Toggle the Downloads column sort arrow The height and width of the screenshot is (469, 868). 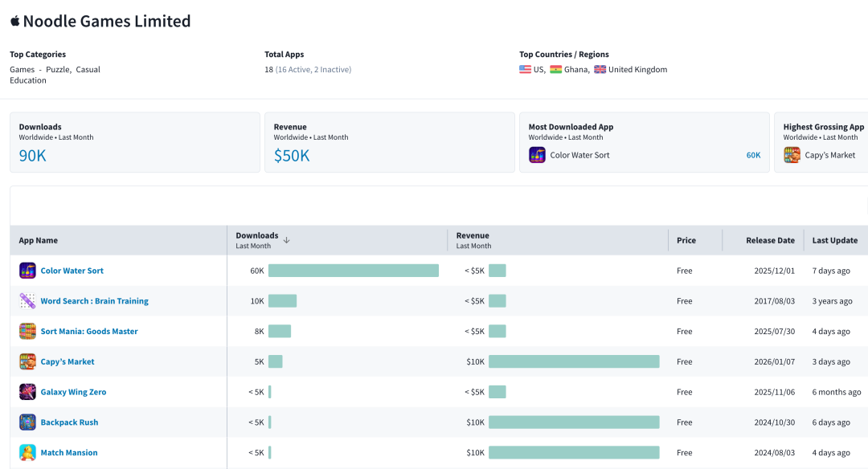[286, 240]
